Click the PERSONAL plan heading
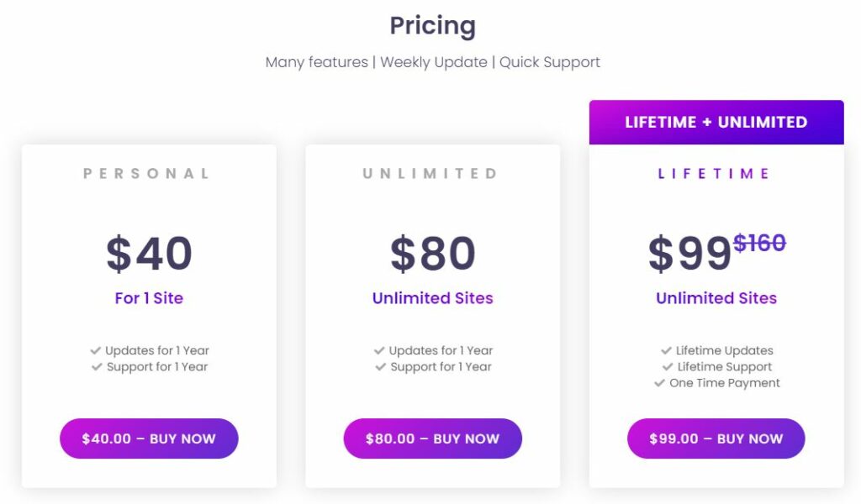The height and width of the screenshot is (504, 861). 146,174
